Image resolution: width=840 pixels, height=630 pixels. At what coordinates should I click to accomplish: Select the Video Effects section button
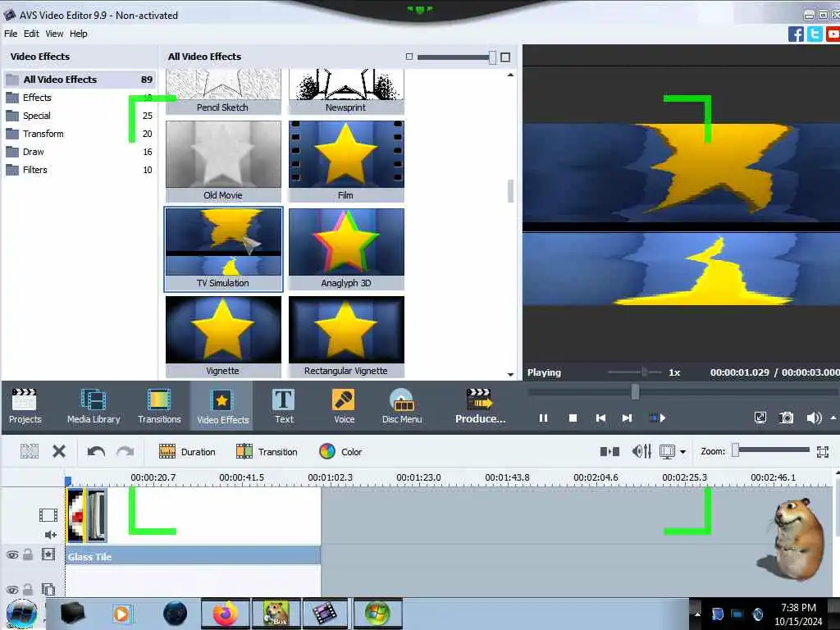(x=222, y=406)
